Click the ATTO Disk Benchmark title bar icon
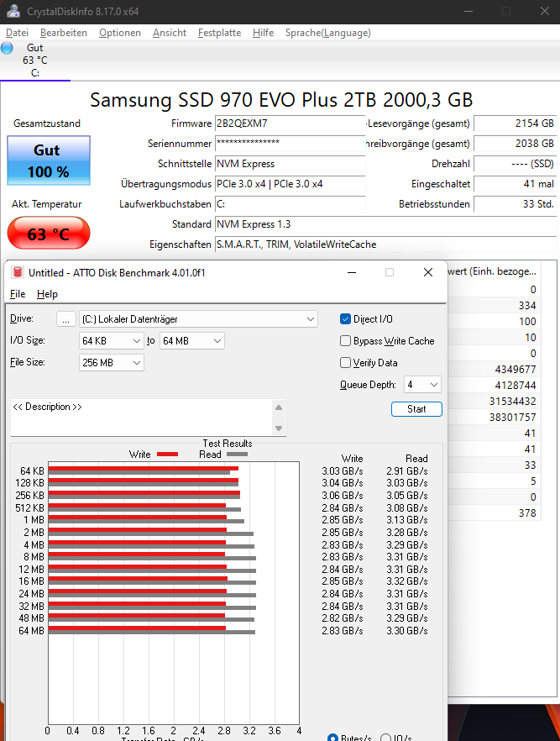Screen dimensions: 560x741 pos(18,272)
